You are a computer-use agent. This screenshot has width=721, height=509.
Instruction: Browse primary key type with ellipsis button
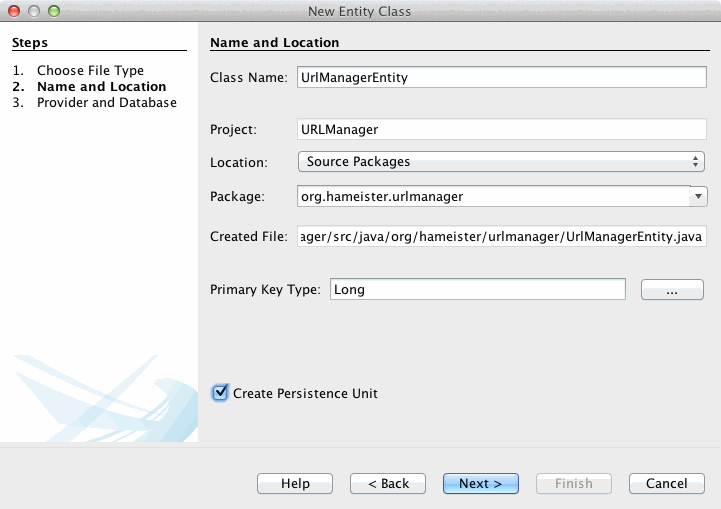pyautogui.click(x=671, y=290)
